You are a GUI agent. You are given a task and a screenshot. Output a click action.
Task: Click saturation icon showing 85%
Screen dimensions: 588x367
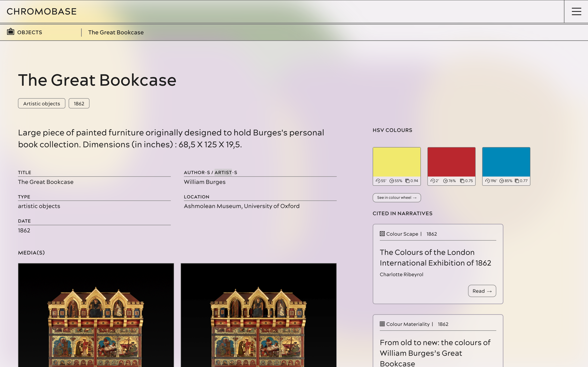pyautogui.click(x=502, y=181)
